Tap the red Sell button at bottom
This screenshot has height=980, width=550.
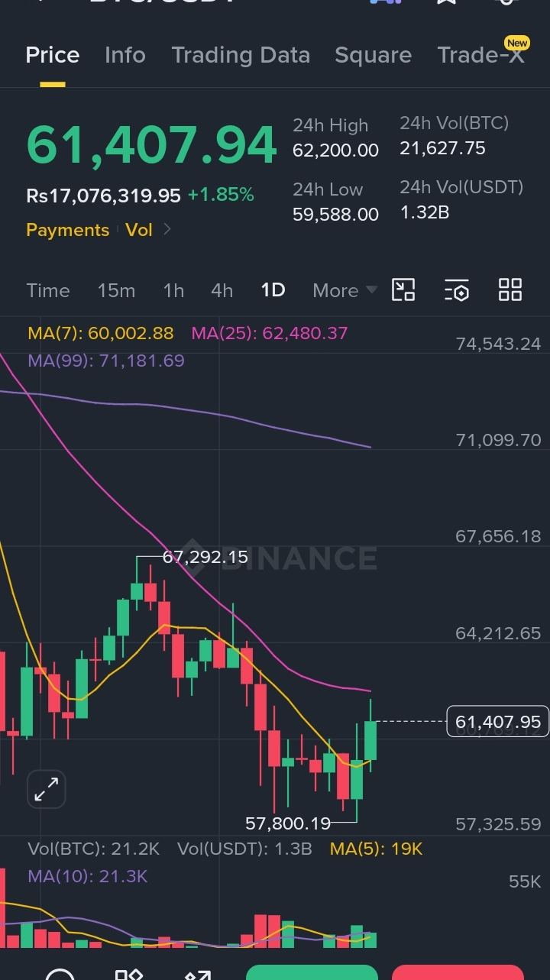458,972
